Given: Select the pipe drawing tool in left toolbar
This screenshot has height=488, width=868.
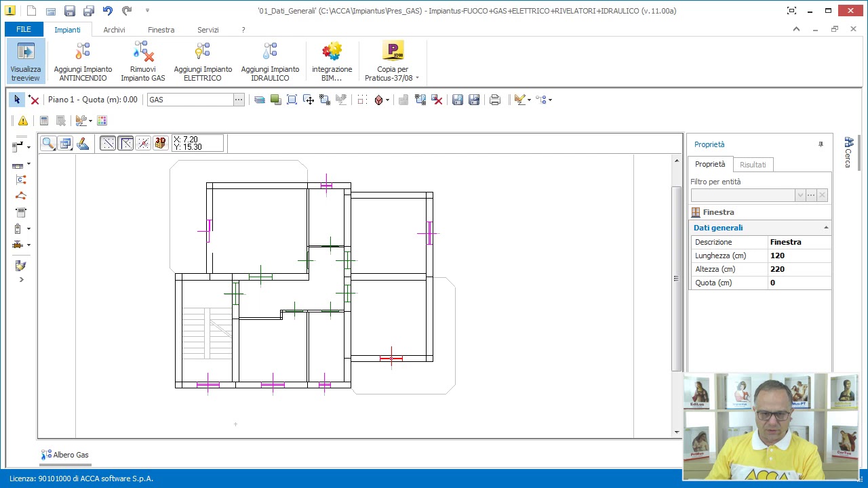Looking at the screenshot, I should tap(18, 146).
